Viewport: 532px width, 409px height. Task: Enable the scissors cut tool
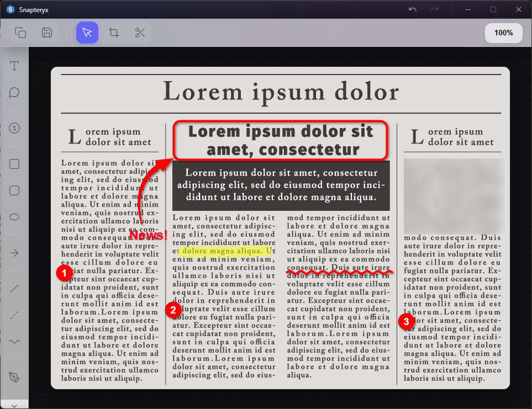point(140,33)
